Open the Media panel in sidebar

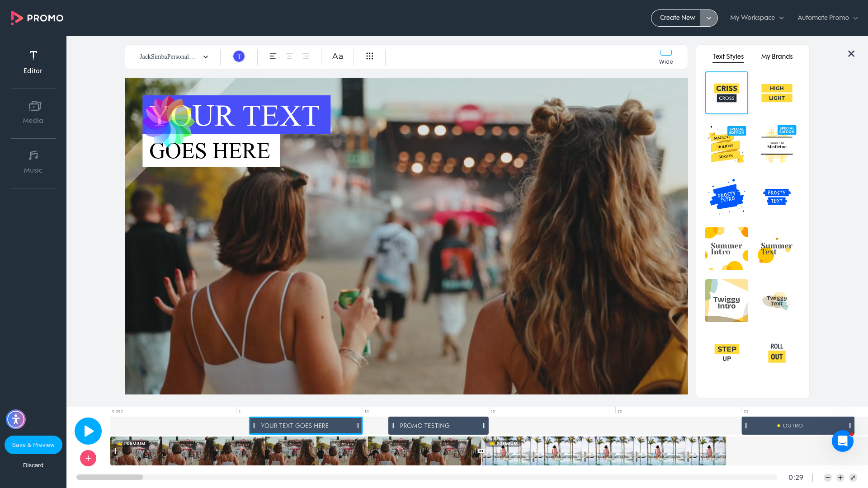(33, 113)
